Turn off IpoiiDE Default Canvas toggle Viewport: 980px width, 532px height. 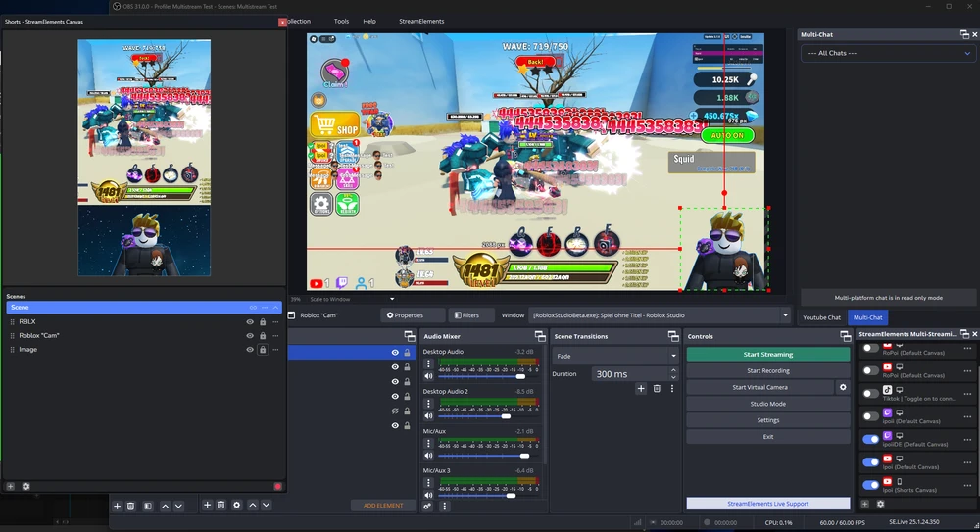point(870,439)
